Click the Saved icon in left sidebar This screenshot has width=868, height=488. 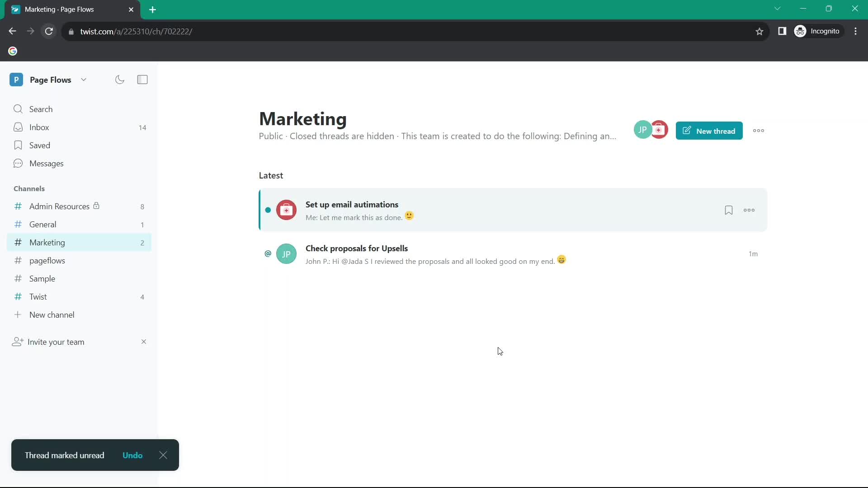tap(18, 145)
